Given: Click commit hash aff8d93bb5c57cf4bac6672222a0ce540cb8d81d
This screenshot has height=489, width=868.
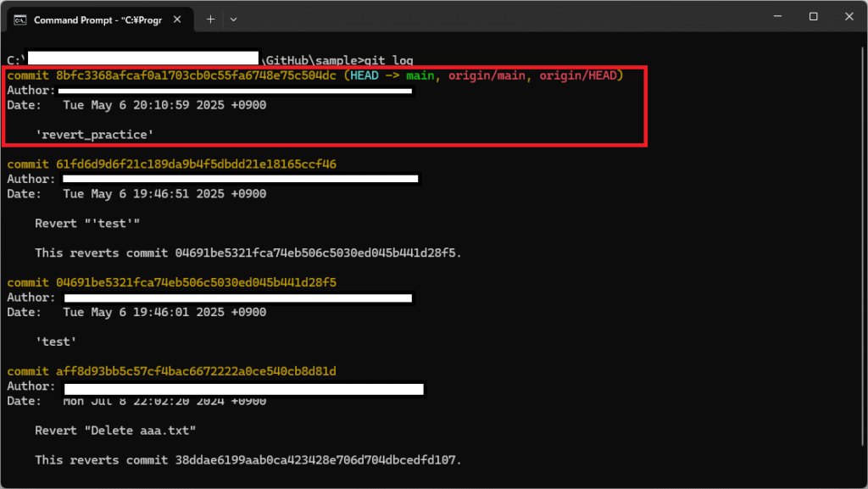Looking at the screenshot, I should tap(196, 371).
